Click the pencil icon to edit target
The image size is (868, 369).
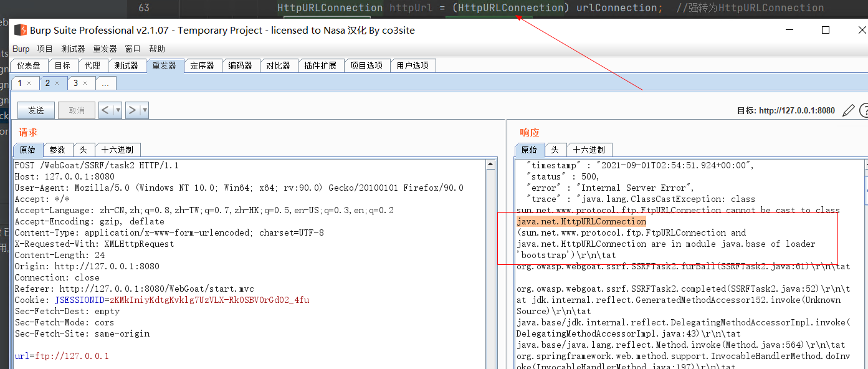coord(849,110)
